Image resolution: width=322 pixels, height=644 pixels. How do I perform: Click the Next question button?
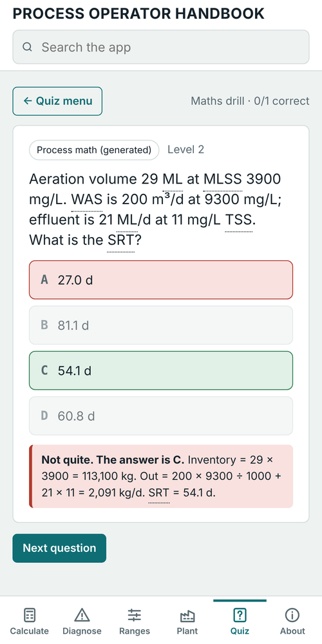click(x=59, y=548)
